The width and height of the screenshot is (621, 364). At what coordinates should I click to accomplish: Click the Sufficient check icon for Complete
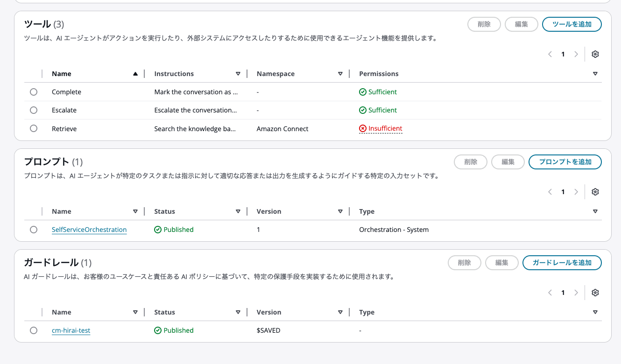point(363,91)
